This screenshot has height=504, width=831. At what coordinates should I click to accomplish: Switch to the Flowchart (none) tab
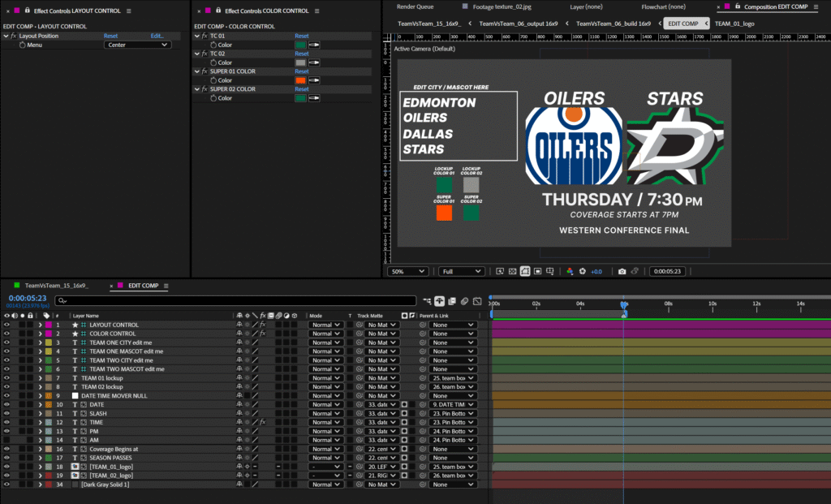point(663,6)
